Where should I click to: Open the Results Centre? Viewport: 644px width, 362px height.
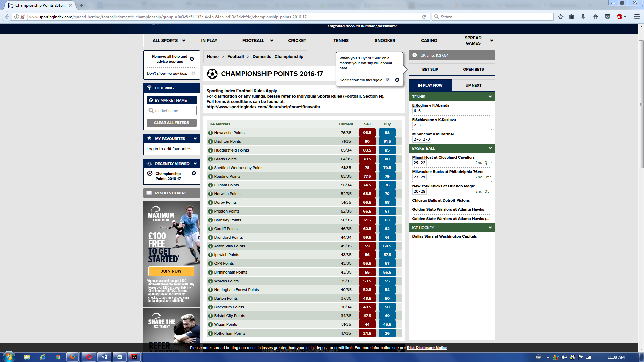click(171, 193)
